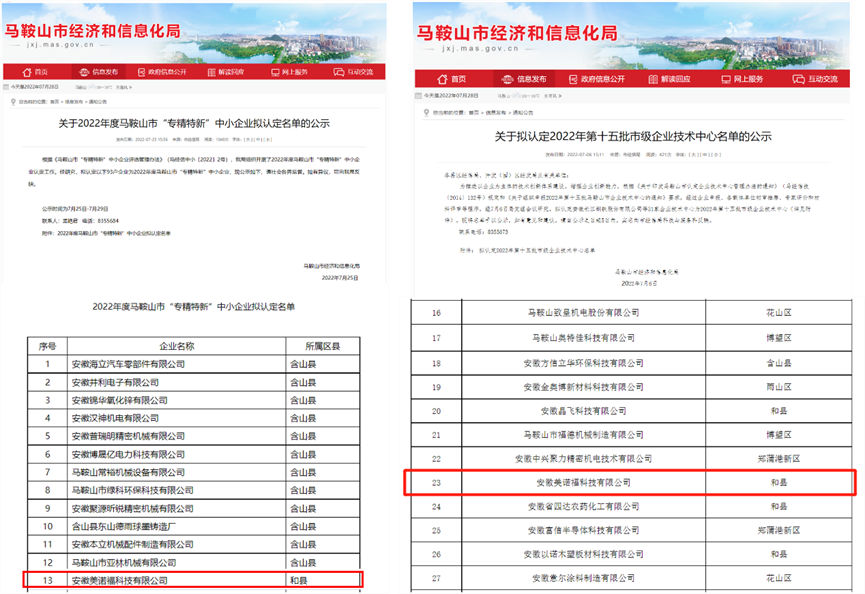The height and width of the screenshot is (594, 865).
Task: Click row 8 马鞍山市绿科环保科技有限公司
Action: (194, 490)
